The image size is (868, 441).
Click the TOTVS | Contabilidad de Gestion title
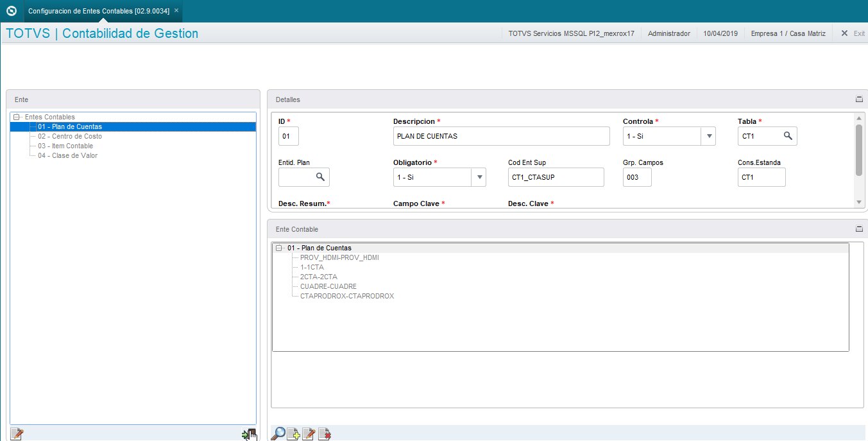[102, 33]
